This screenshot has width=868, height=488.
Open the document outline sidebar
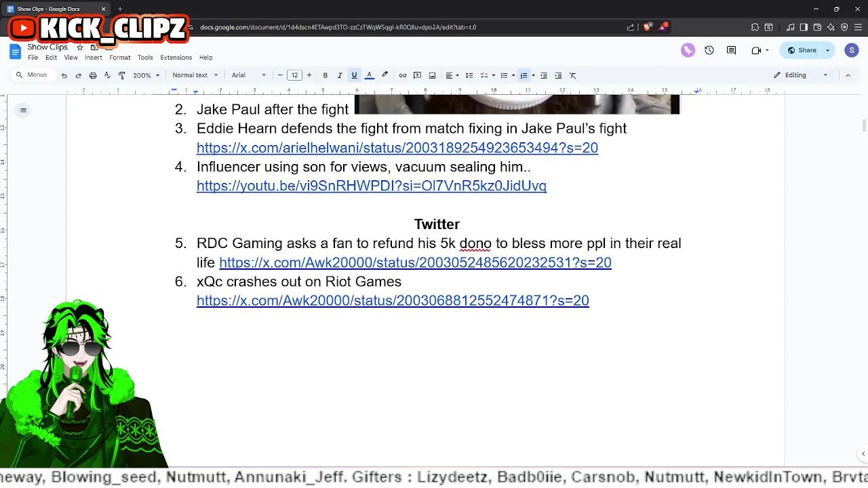point(23,110)
